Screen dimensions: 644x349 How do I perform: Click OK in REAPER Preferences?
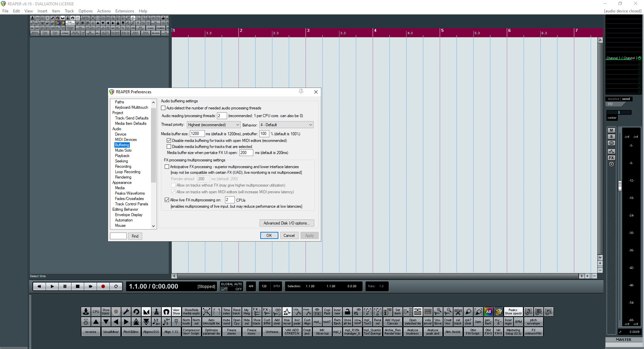pos(269,236)
